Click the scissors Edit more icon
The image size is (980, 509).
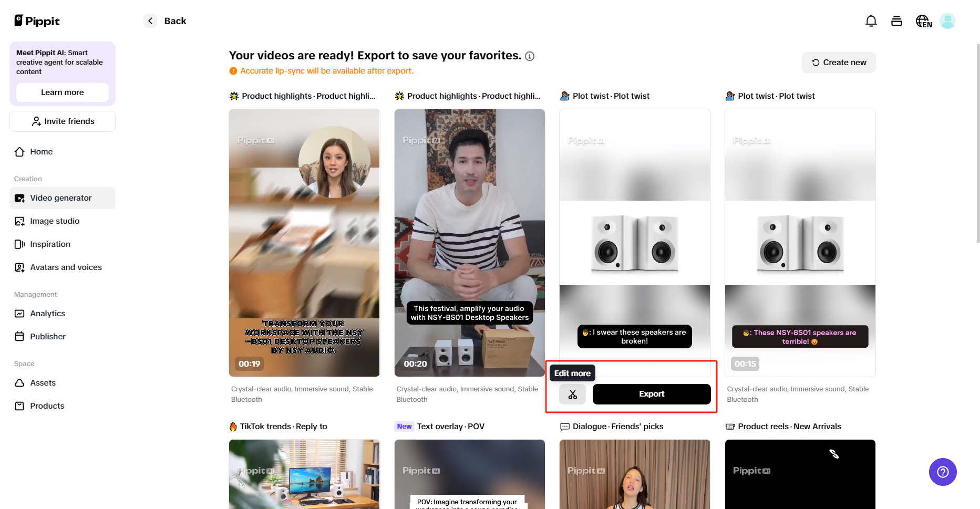(572, 394)
